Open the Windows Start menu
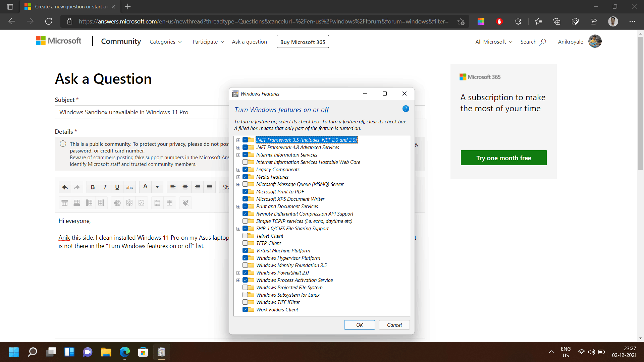The image size is (644, 362). [x=14, y=352]
